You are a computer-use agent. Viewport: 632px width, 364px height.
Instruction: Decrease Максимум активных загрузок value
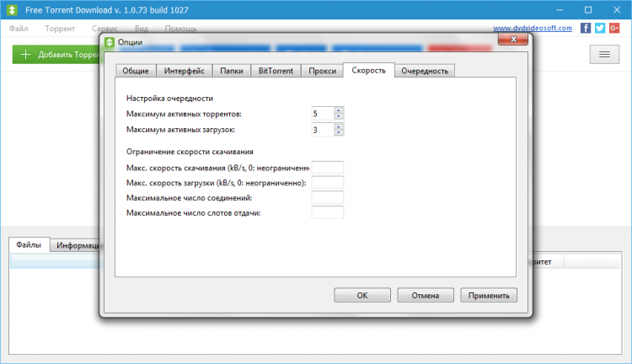(x=339, y=132)
